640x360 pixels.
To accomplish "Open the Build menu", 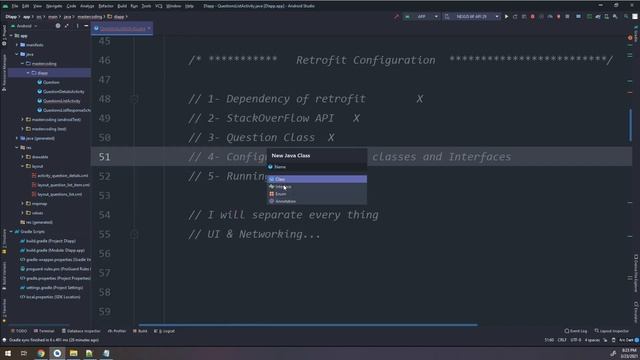I will coord(122,6).
